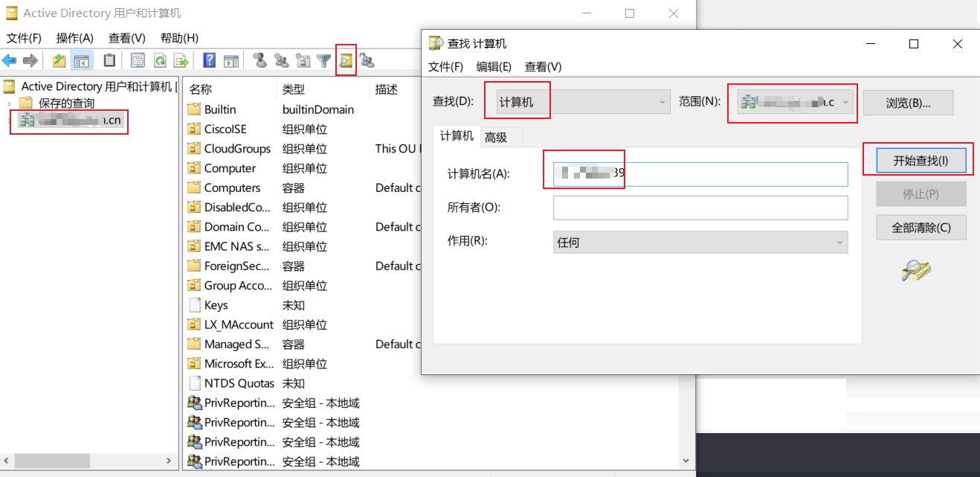Click the Find objects toolbar icon

(x=346, y=61)
